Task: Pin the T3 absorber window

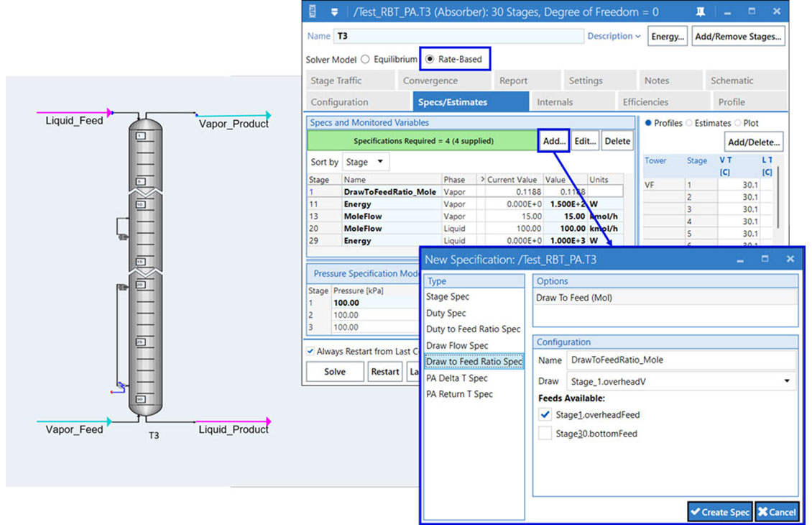Action: (701, 12)
